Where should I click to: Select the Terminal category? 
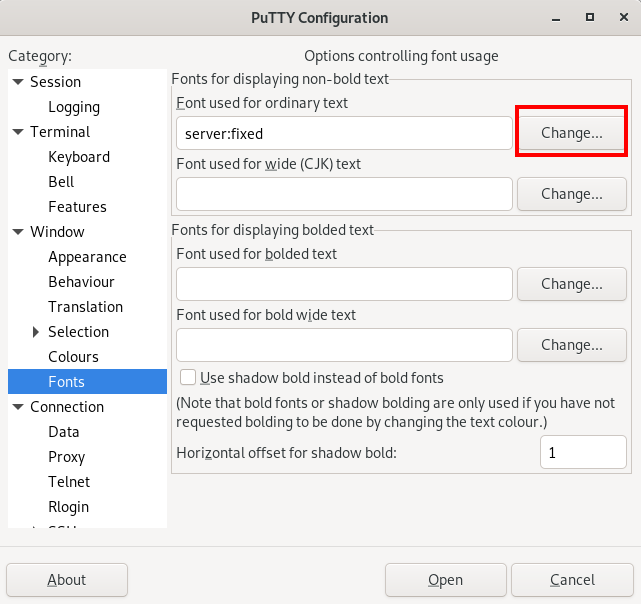[x=60, y=132]
